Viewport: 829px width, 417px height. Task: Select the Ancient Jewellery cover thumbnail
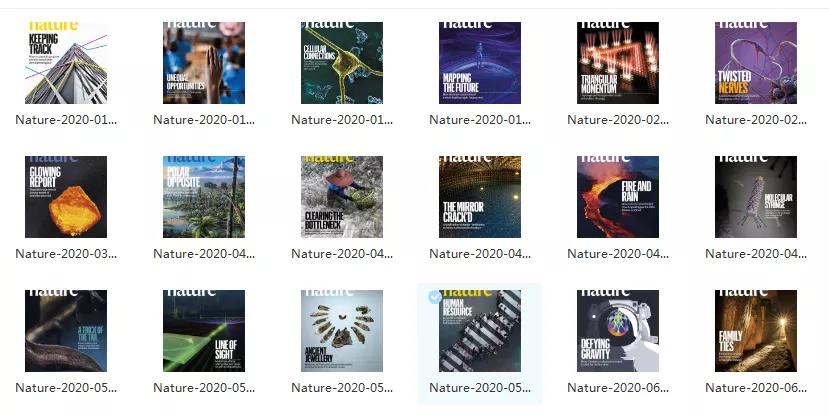point(342,331)
